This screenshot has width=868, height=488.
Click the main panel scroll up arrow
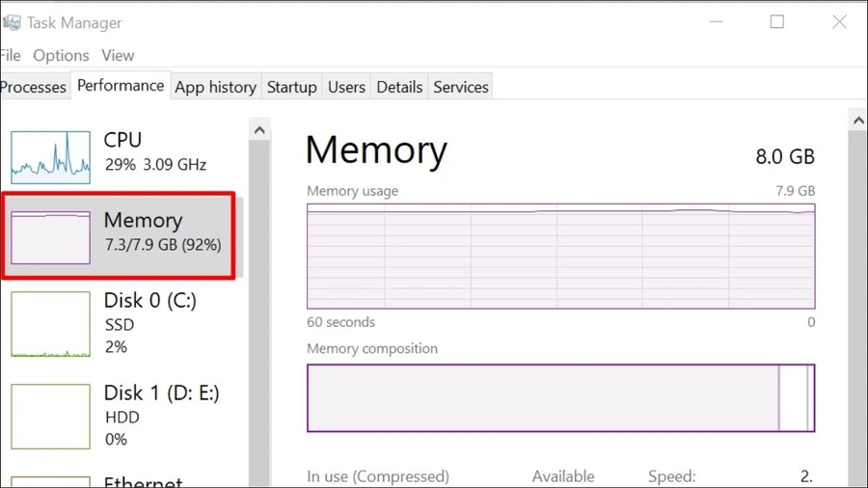point(858,121)
